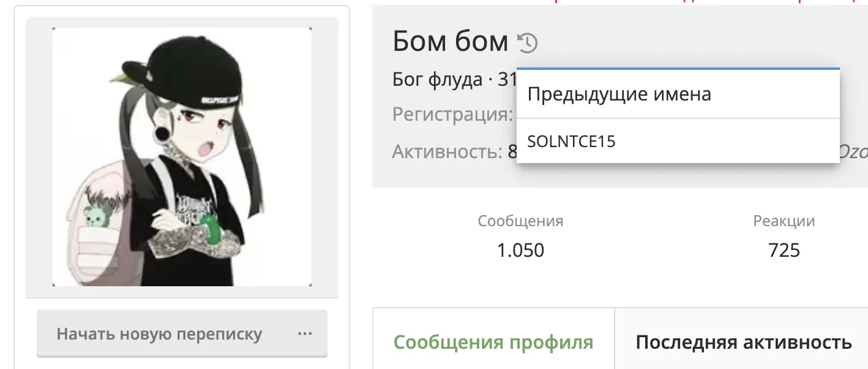Viewport: 868px width, 369px height.
Task: Click the Бом бом username heading
Action: pyautogui.click(x=451, y=42)
